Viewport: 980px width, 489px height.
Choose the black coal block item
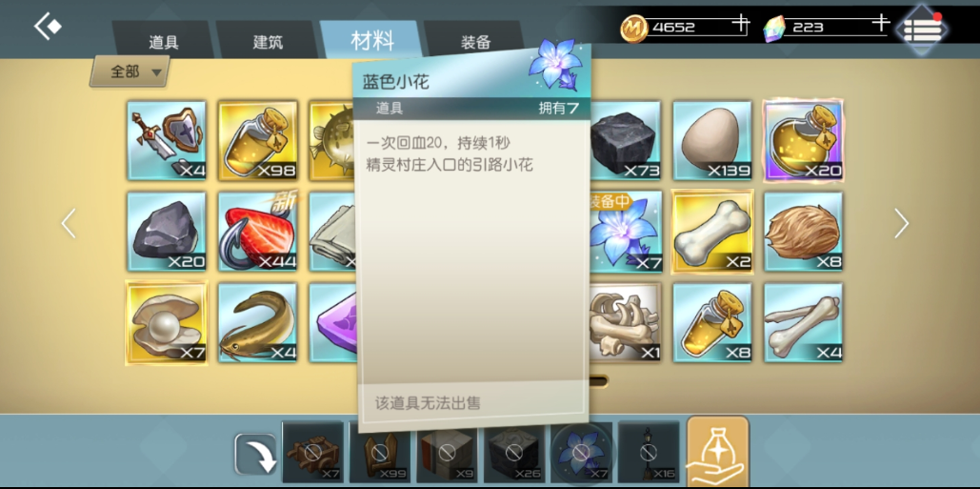[623, 141]
